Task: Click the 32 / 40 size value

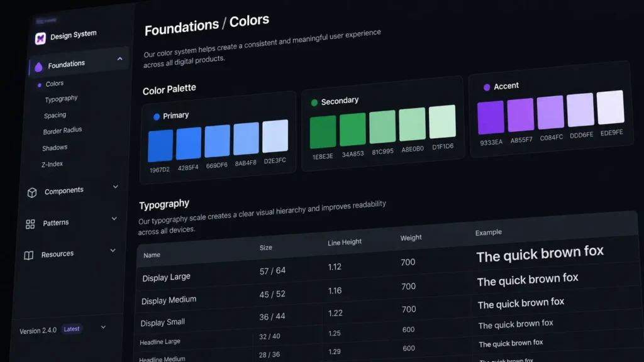Action: point(269,337)
